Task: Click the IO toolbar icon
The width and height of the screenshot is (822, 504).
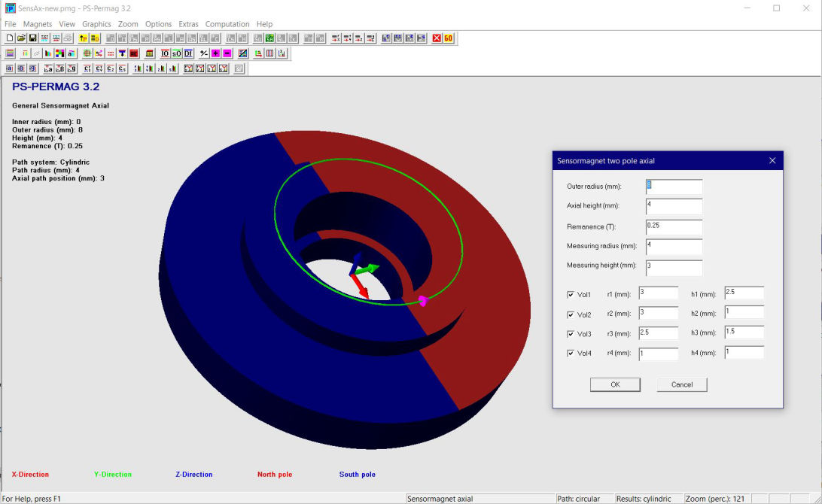Action: (x=166, y=53)
